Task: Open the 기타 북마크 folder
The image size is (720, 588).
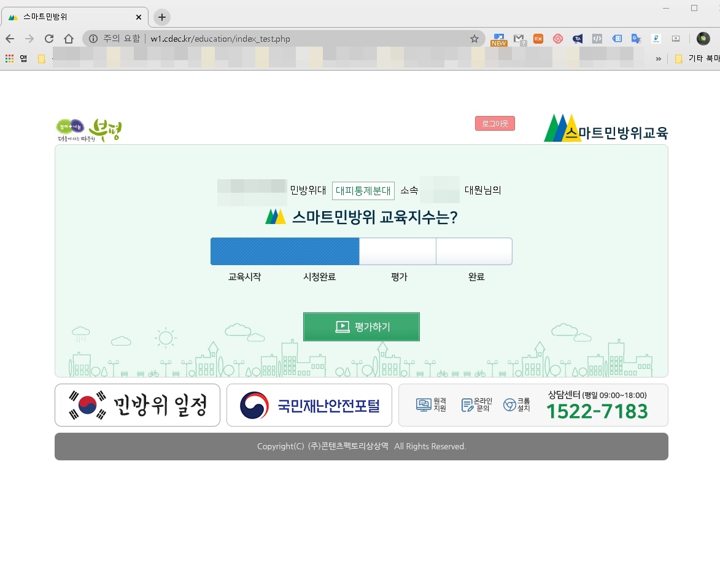Action: coord(697,58)
